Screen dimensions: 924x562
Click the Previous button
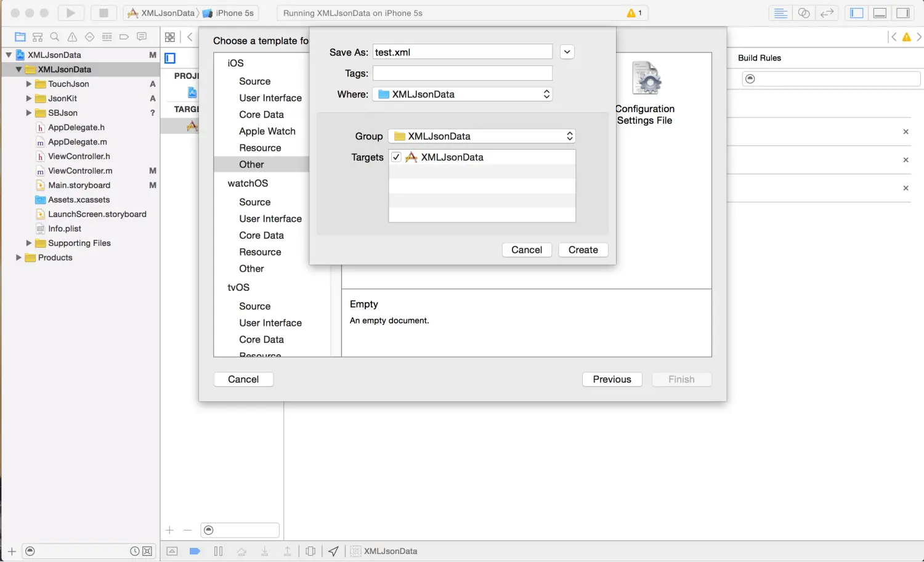[x=612, y=380]
